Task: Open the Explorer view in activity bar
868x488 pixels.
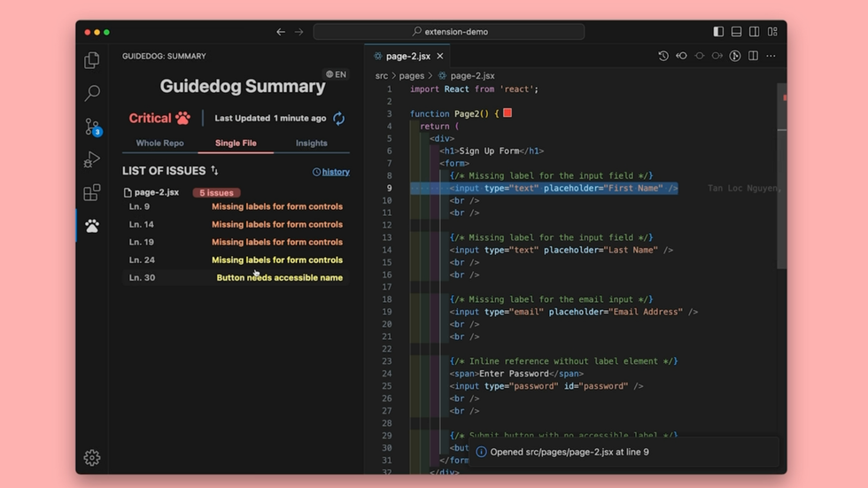Action: [92, 60]
